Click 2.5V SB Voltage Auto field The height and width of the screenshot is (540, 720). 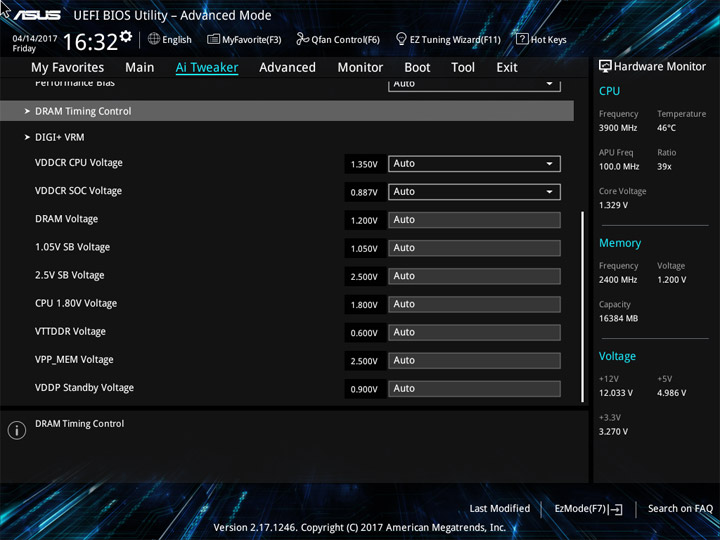[474, 276]
